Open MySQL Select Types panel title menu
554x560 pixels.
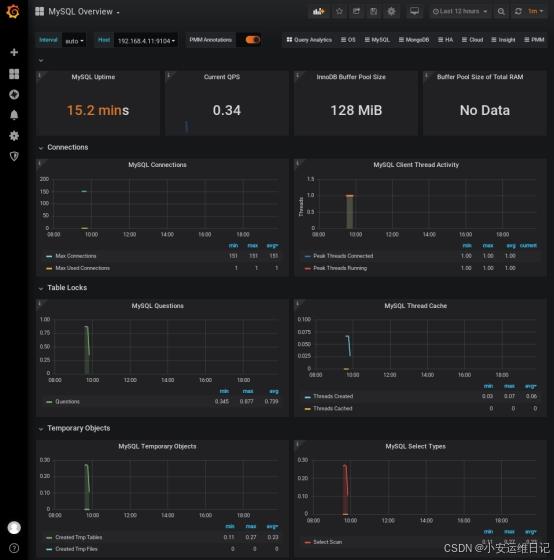(415, 447)
